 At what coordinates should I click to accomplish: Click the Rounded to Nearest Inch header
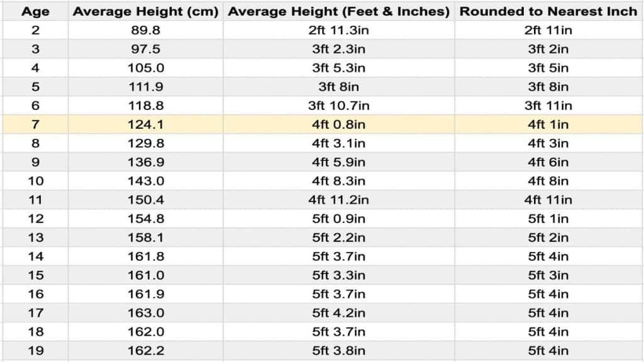[548, 11]
